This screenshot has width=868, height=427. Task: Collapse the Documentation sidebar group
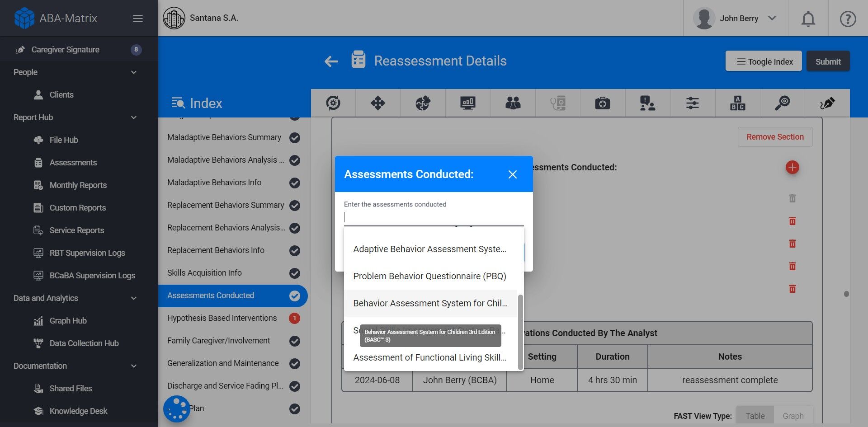coord(134,366)
